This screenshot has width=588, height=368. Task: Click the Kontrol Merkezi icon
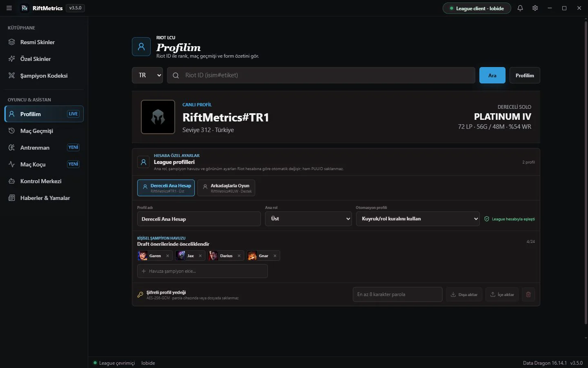coord(12,181)
